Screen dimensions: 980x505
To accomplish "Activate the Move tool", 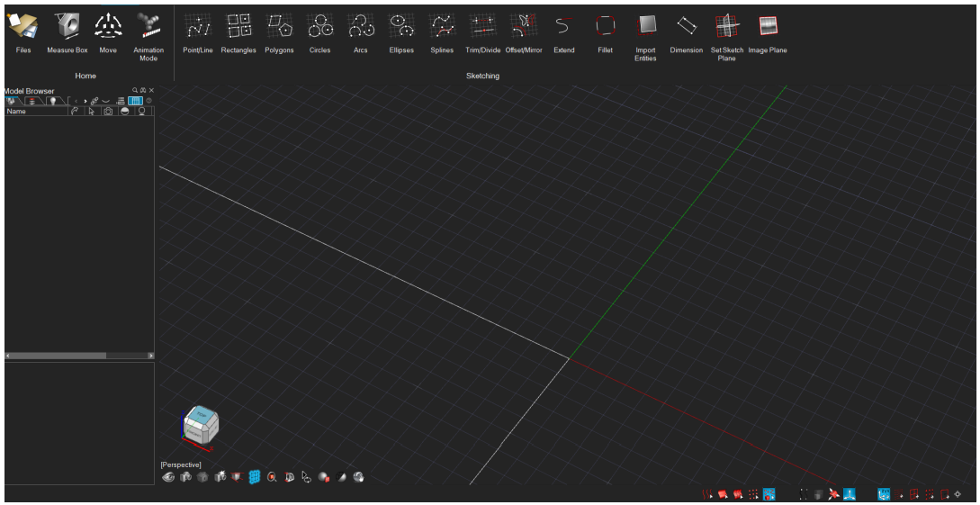I will click(x=108, y=32).
